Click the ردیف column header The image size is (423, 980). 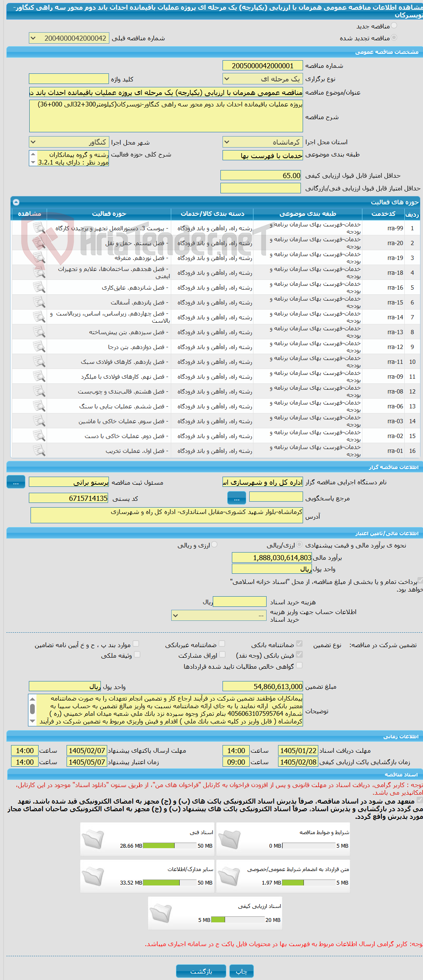pos(412,214)
